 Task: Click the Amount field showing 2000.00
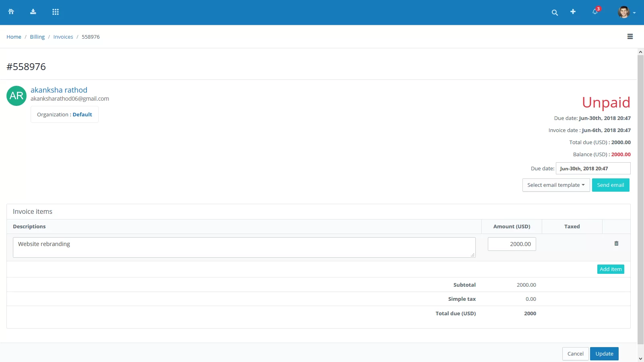click(512, 244)
